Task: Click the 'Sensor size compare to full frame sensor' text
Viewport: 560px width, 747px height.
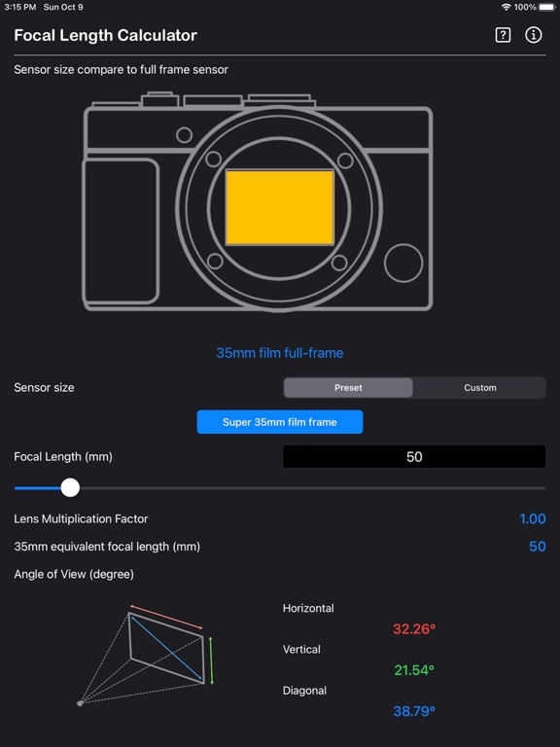Action: [x=121, y=70]
